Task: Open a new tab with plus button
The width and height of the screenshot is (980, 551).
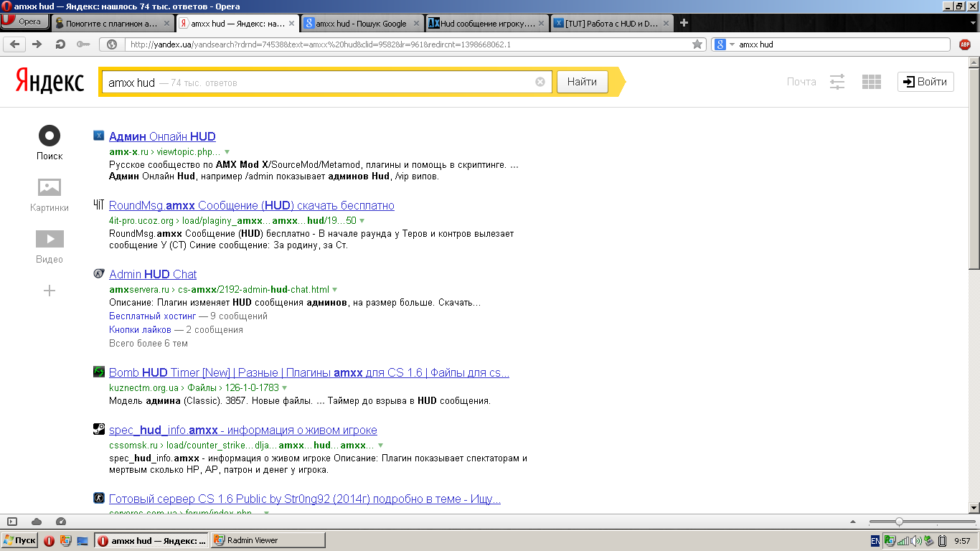Action: [x=684, y=23]
